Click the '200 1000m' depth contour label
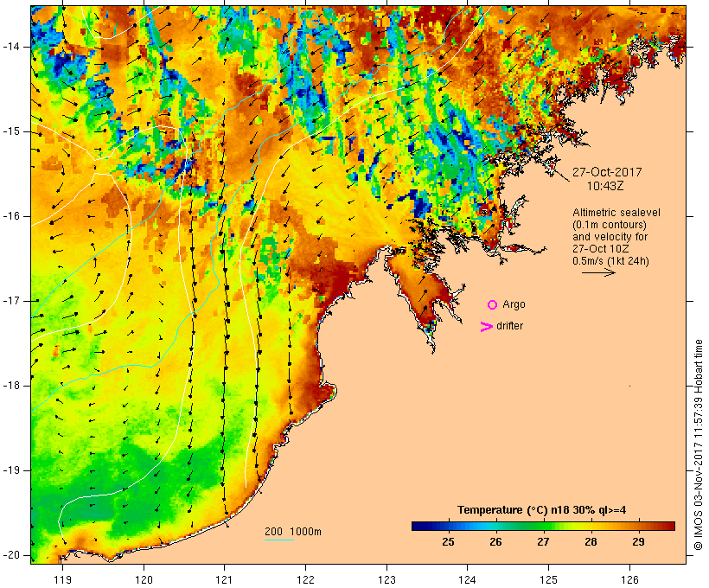 pos(293,532)
